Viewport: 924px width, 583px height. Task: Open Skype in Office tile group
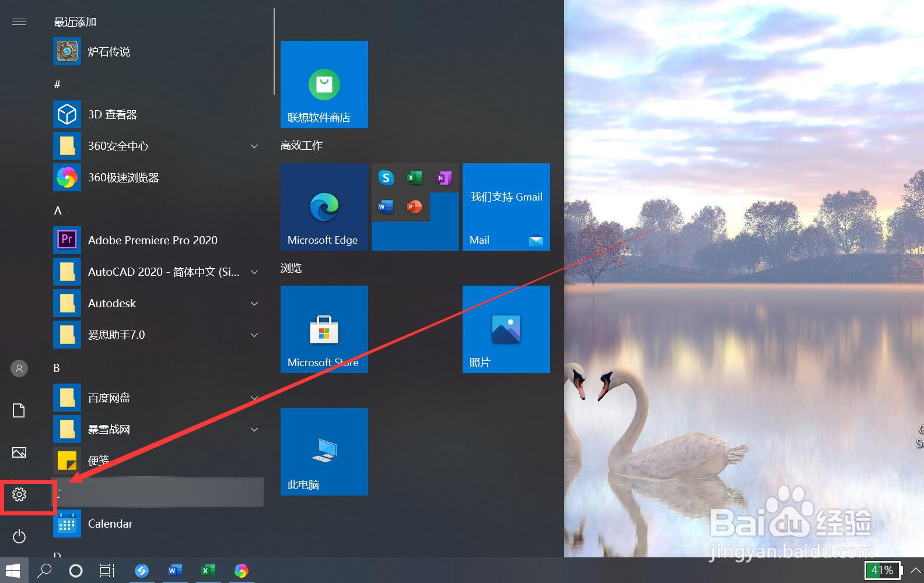pos(386,177)
